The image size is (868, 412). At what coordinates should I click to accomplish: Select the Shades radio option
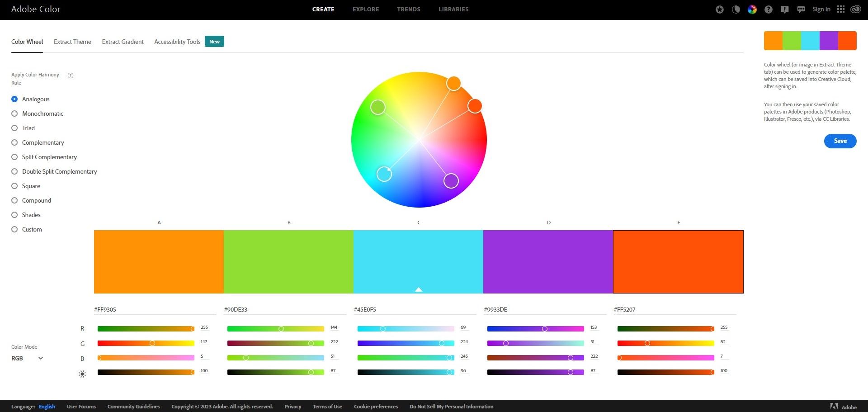[x=26, y=215]
